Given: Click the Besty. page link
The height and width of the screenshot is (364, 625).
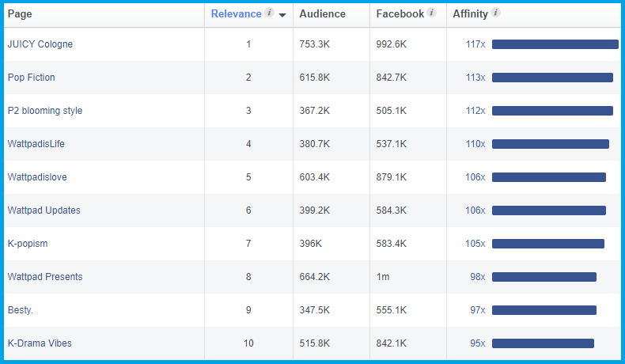Looking at the screenshot, I should click(x=20, y=310).
